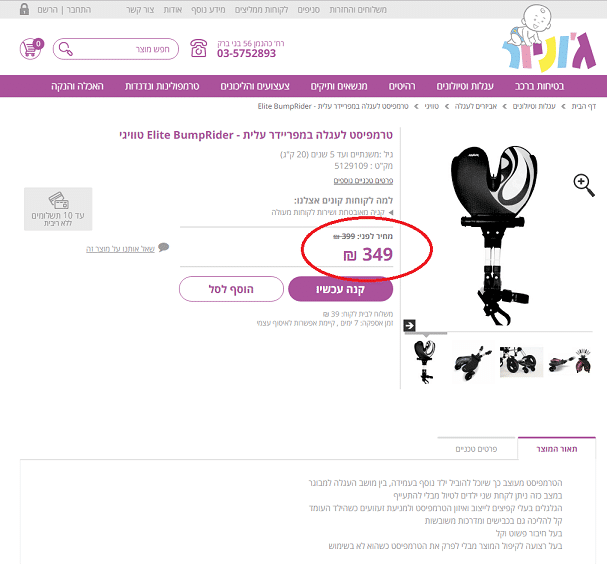
Task: Click the search magnifier icon
Action: [66, 49]
